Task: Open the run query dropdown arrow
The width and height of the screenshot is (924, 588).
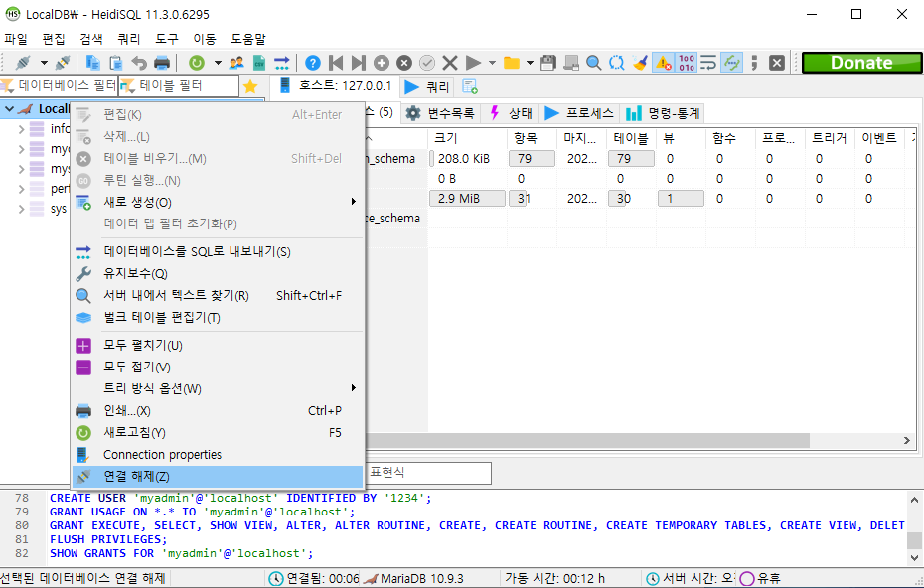Action: [492, 63]
